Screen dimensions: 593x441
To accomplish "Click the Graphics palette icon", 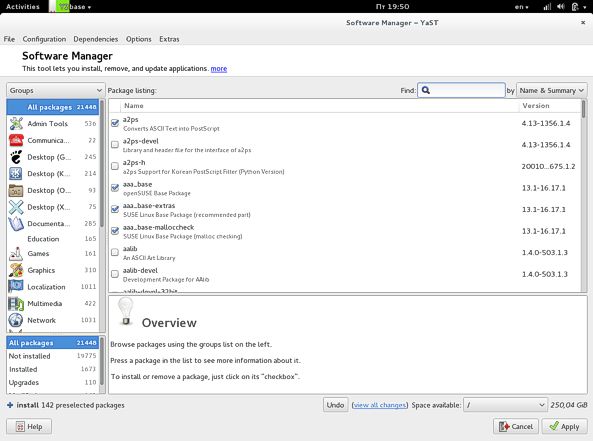I will (16, 270).
